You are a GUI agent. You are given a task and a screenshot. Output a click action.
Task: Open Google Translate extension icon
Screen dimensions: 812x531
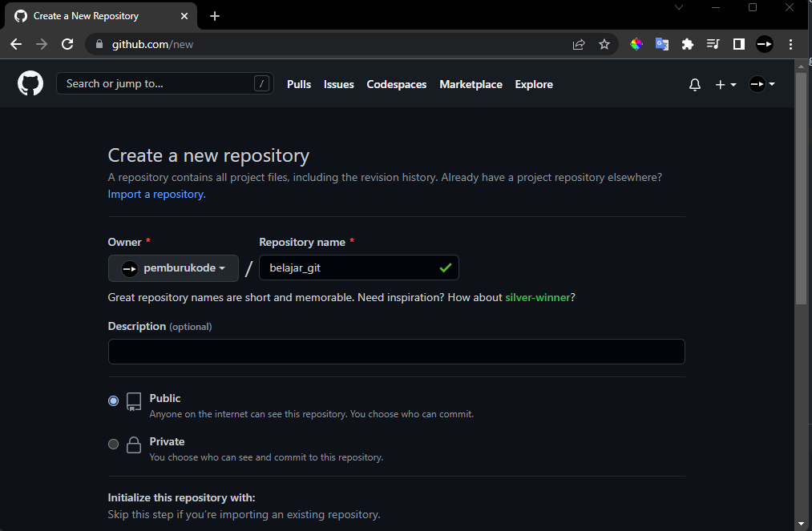pyautogui.click(x=662, y=44)
